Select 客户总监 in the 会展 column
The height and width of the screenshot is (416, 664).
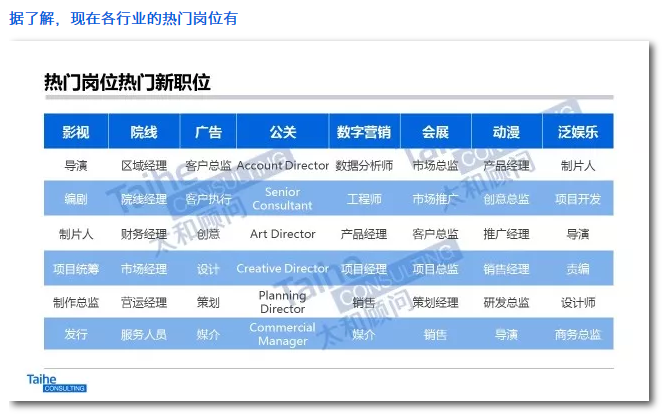tap(435, 234)
